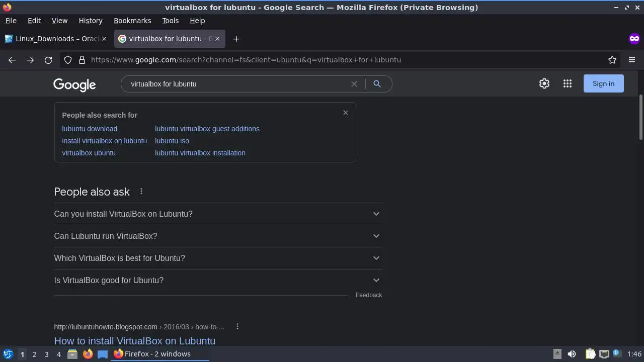Expand 'Which VirtualBox is best for Ubuntu?'
Image resolution: width=644 pixels, height=362 pixels.
click(x=218, y=258)
